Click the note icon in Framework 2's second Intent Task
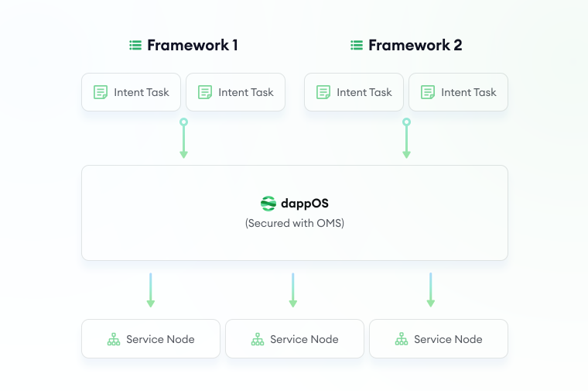 [x=428, y=92]
